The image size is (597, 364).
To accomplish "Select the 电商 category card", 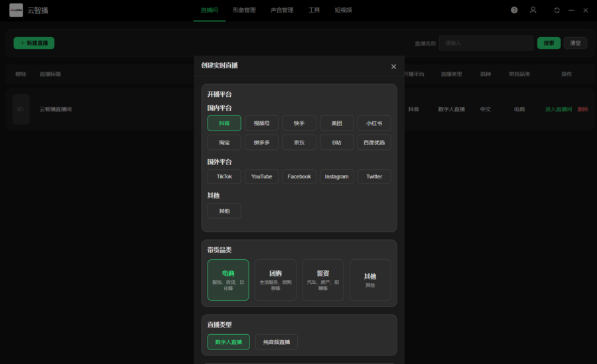I will [228, 280].
